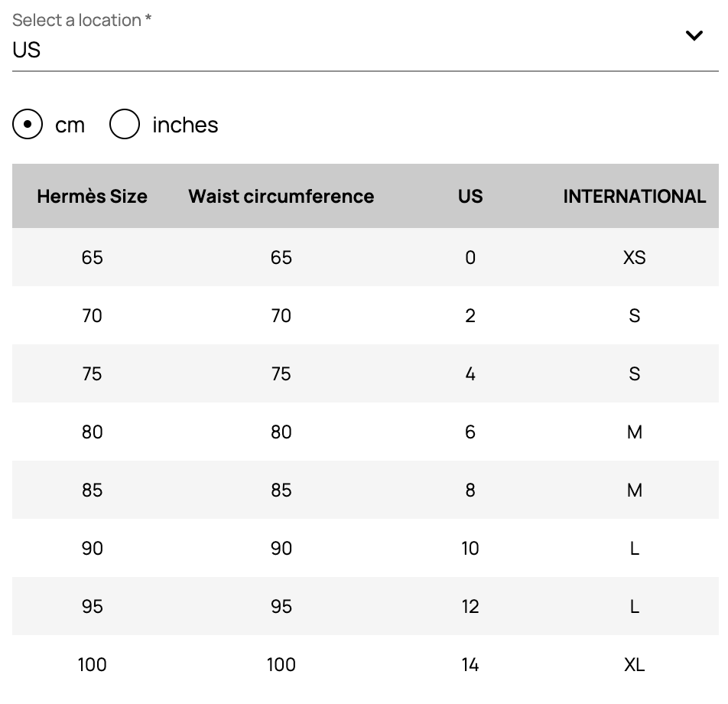
Task: Select the XS international size cell
Action: click(x=634, y=257)
